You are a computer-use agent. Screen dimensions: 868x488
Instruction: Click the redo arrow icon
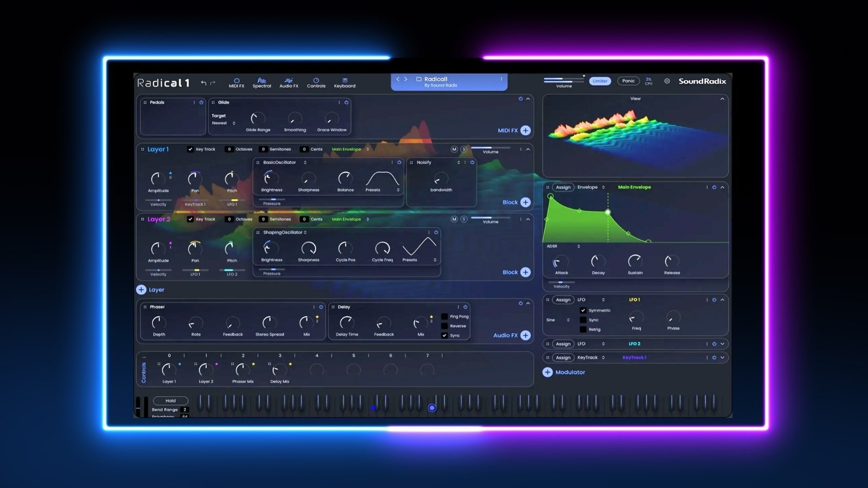(x=213, y=83)
